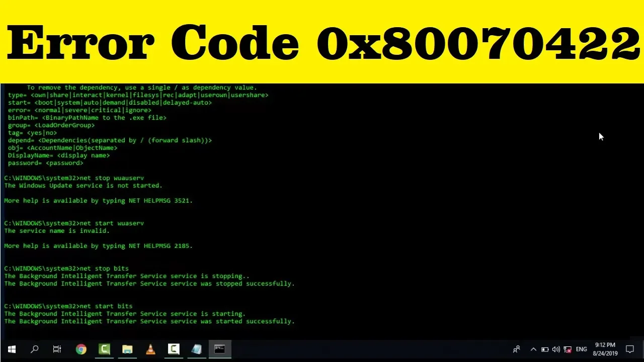Image resolution: width=644 pixels, height=362 pixels.
Task: Click the 'depend=' option line
Action: click(x=110, y=140)
